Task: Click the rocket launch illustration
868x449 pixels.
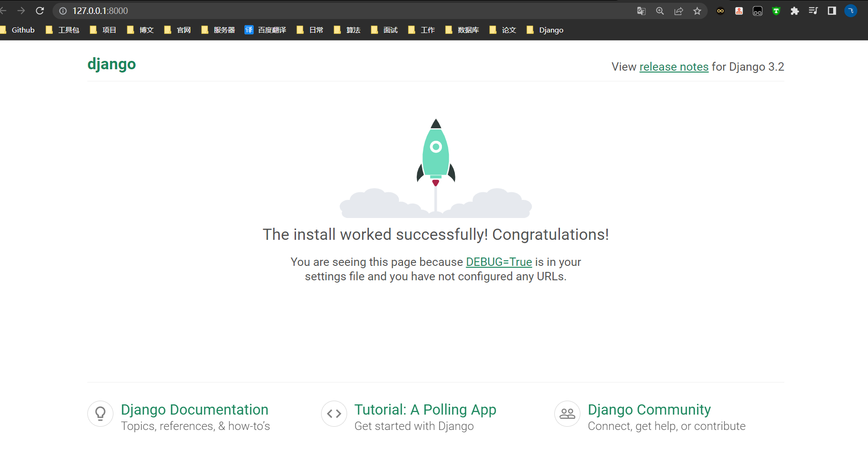Action: [436, 168]
